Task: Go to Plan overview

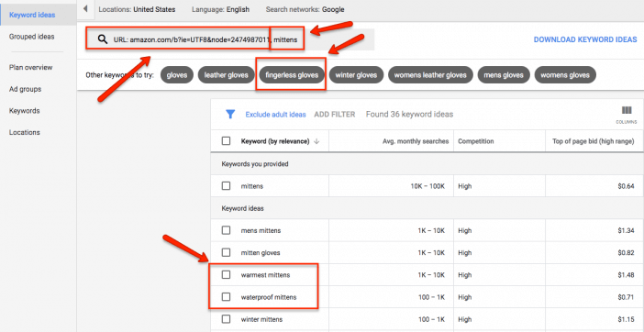Action: (30, 67)
